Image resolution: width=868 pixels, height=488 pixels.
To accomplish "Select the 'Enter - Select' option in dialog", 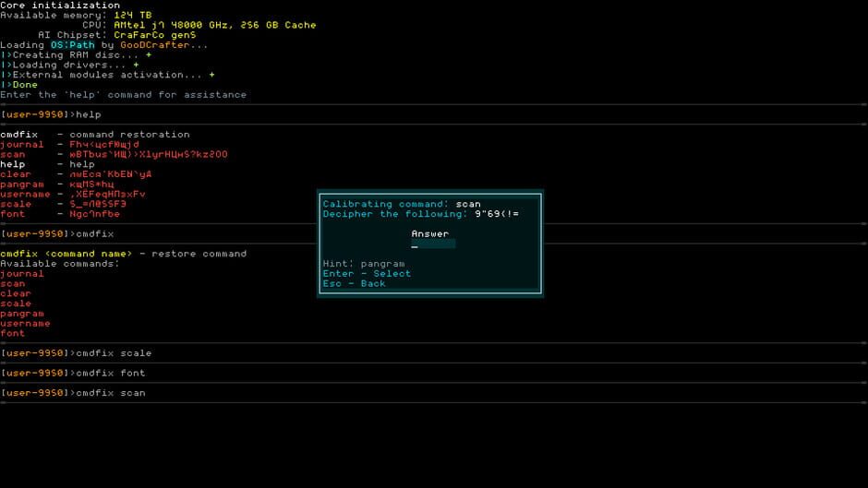I will click(367, 274).
